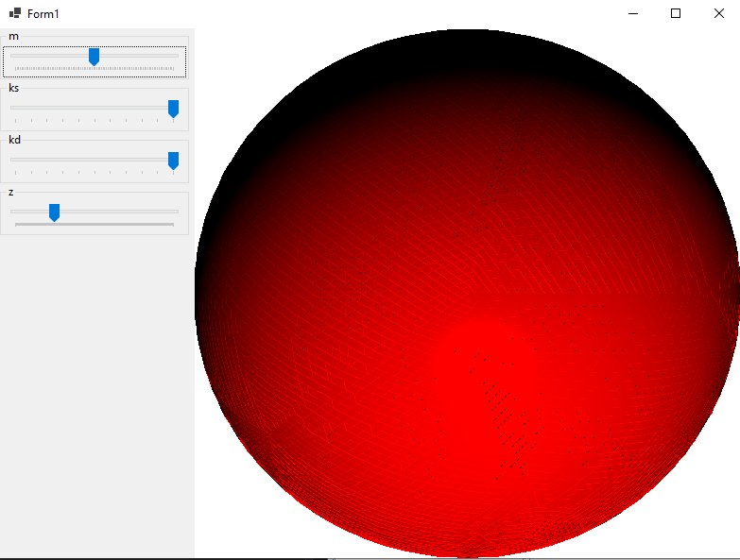Minimize the Form1 window
This screenshot has height=560, width=740.
[631, 13]
